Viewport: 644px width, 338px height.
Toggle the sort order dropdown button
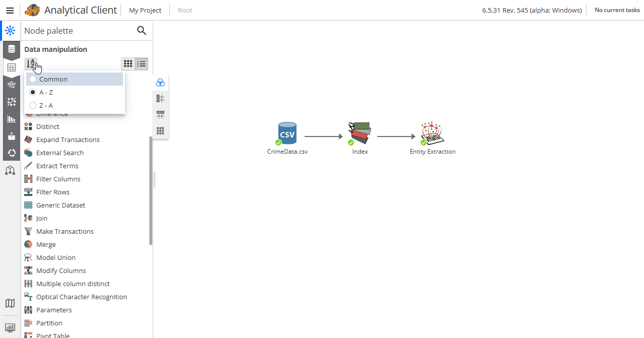(x=31, y=63)
